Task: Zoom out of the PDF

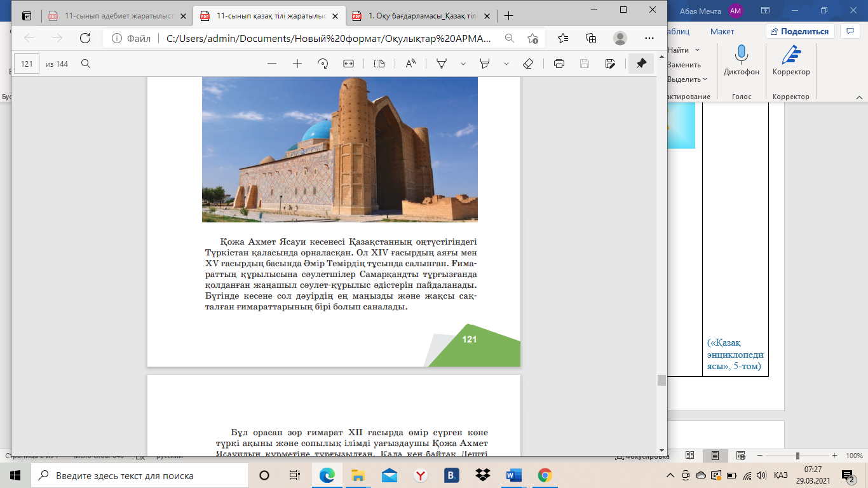Action: point(272,64)
